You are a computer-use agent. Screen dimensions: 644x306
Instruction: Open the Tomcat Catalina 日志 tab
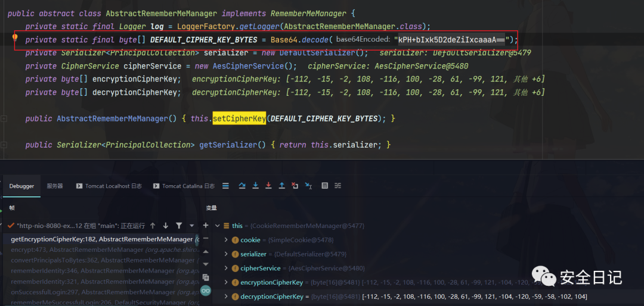tap(184, 186)
